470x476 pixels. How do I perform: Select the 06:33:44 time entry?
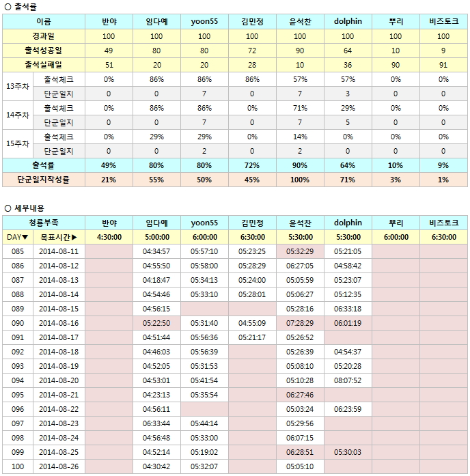click(156, 423)
